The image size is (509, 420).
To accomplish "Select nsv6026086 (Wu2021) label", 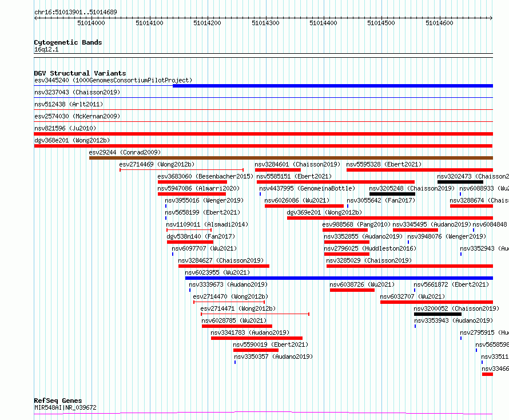I will [297, 200].
